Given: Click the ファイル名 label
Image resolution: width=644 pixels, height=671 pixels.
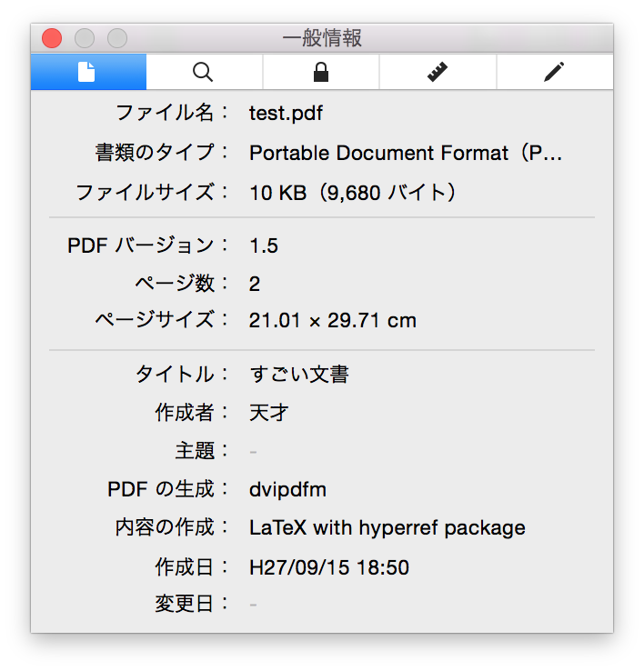Looking at the screenshot, I should coord(172,113).
